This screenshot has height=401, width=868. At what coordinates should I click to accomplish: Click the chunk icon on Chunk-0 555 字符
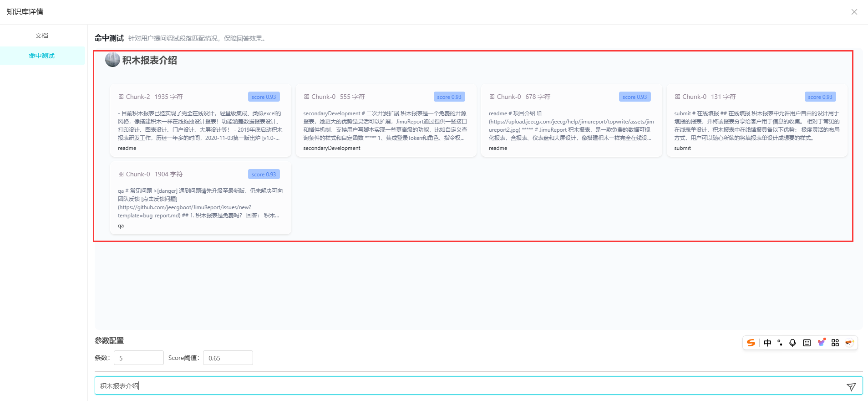pyautogui.click(x=307, y=97)
